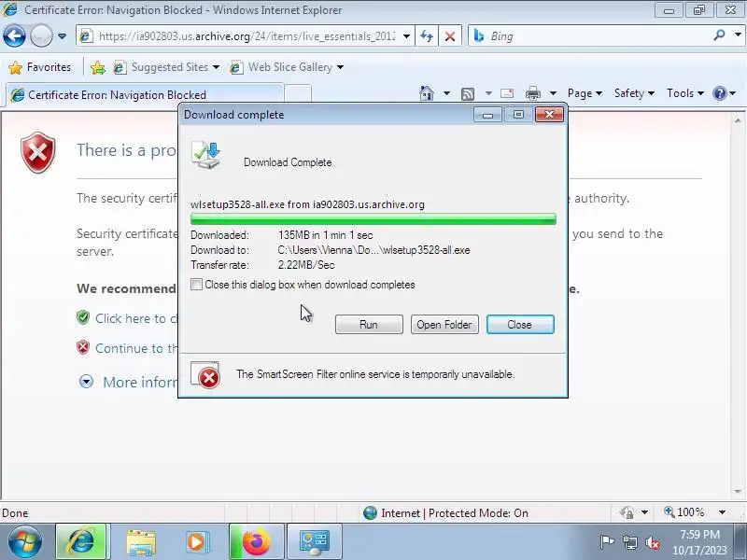This screenshot has width=747, height=560.
Task: Open Windows Media Player taskbar icon
Action: pyautogui.click(x=196, y=542)
